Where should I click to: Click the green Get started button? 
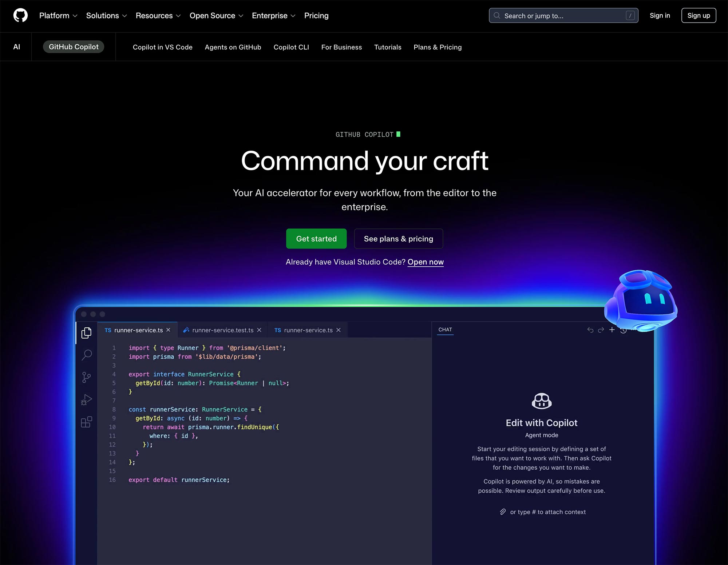316,239
